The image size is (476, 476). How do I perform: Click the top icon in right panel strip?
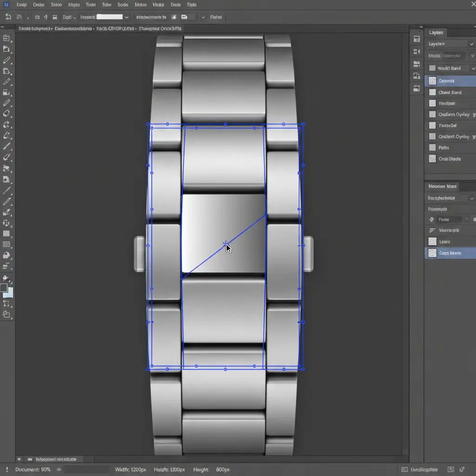[x=416, y=40]
